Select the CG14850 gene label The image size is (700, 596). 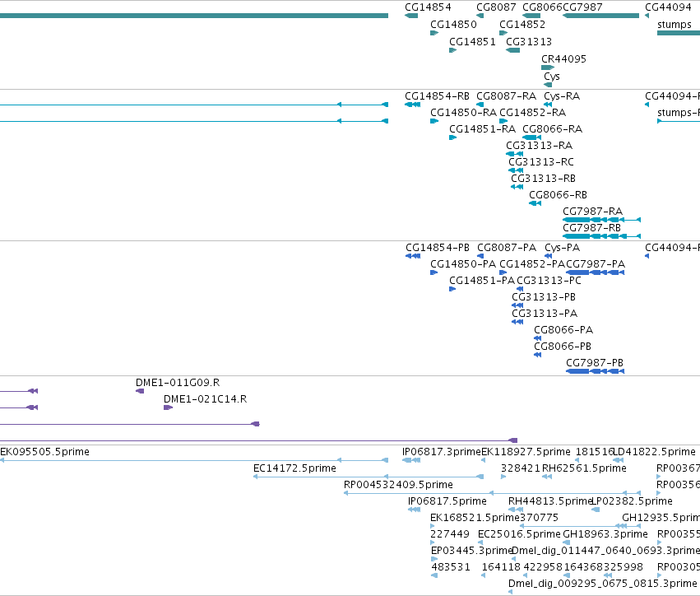click(x=453, y=25)
